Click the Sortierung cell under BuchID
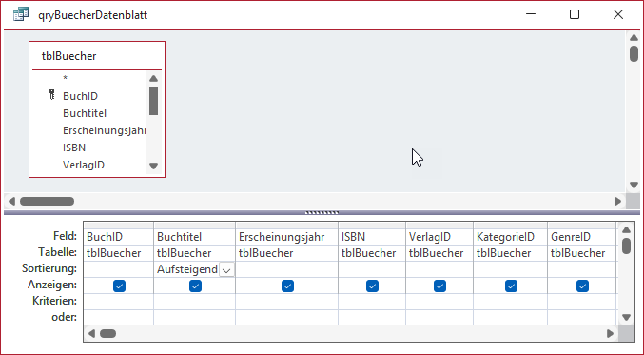This screenshot has width=644, height=355. click(118, 269)
